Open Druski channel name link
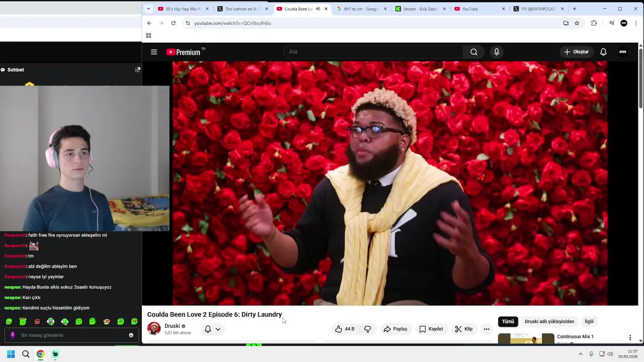Image resolution: width=644 pixels, height=362 pixels. [x=172, y=326]
